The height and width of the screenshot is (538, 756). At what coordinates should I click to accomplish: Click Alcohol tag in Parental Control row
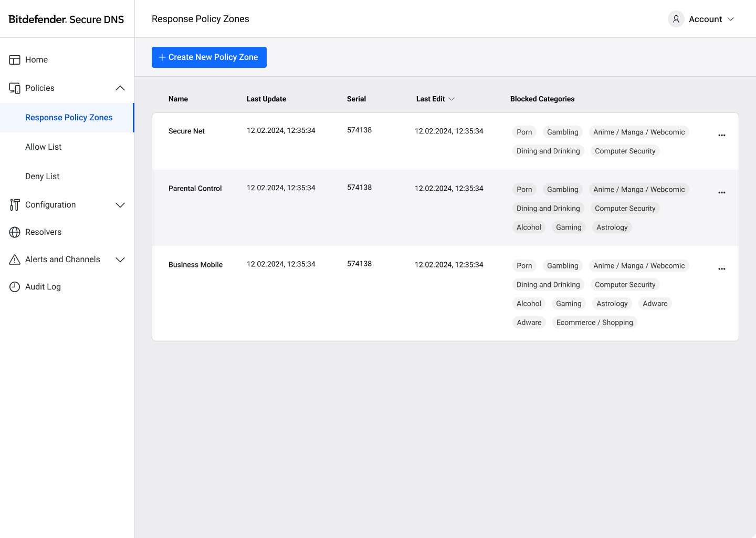coord(529,227)
